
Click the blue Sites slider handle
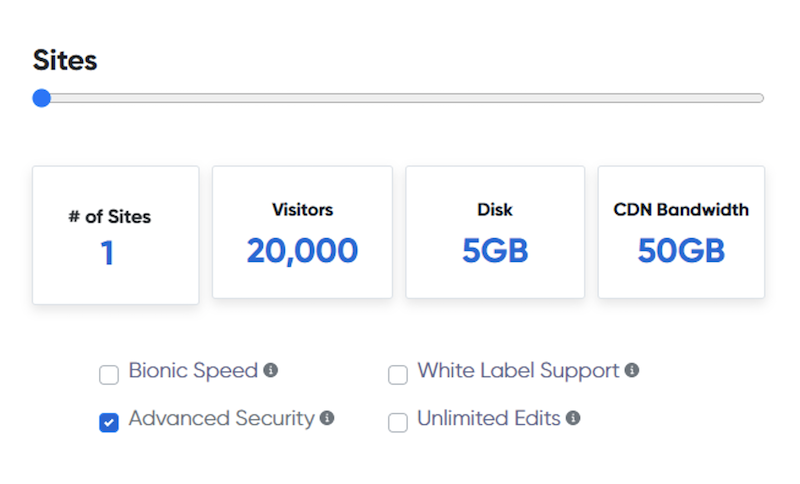click(41, 98)
